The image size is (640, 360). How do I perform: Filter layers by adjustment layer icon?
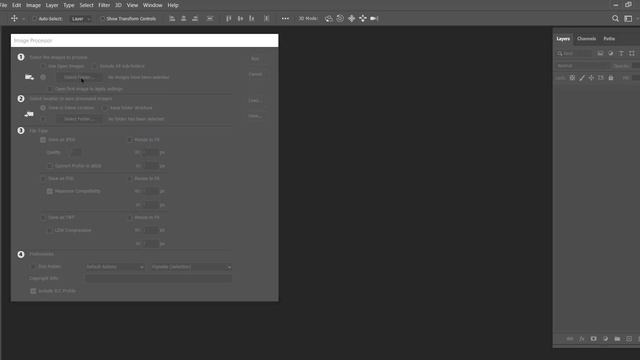click(611, 53)
